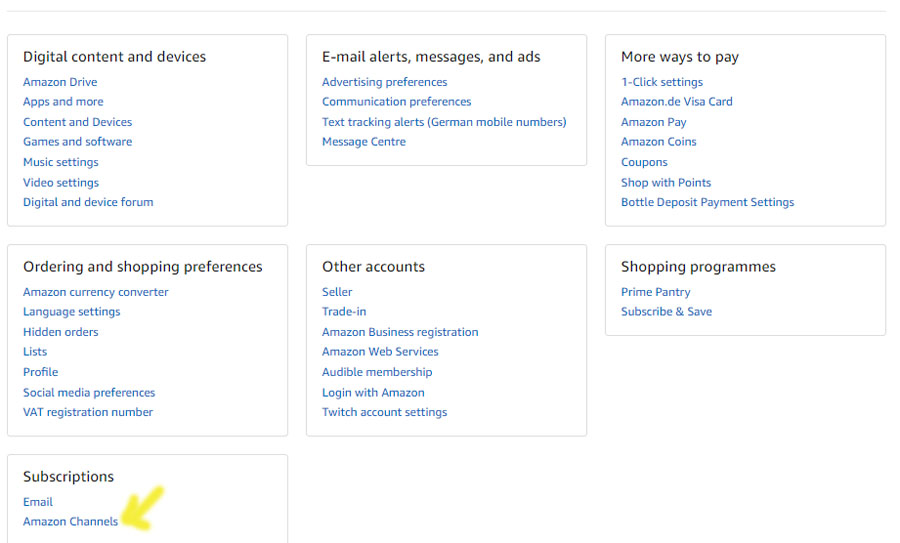Select the 'Other accounts' heading
The height and width of the screenshot is (543, 900).
pyautogui.click(x=373, y=267)
